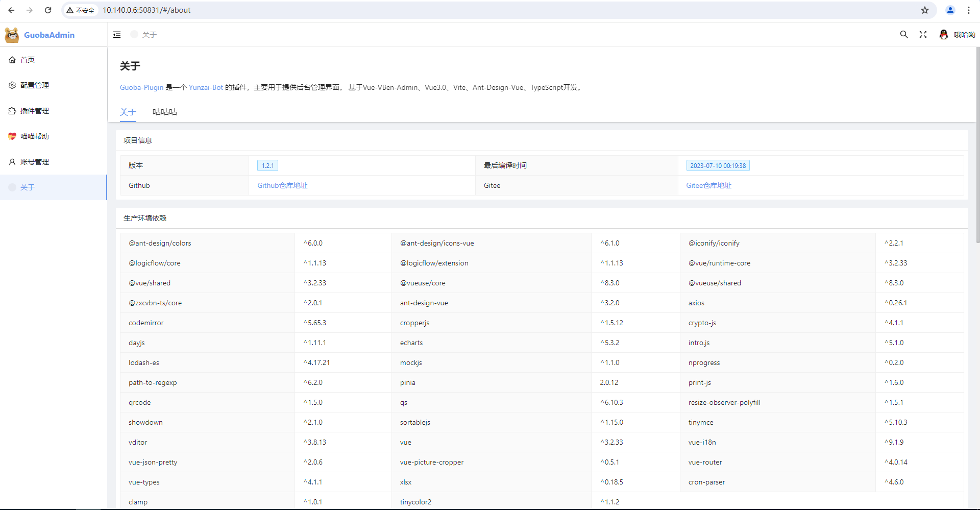Image resolution: width=980 pixels, height=510 pixels.
Task: Collapse the sidebar with the menu fold icon
Action: point(117,35)
